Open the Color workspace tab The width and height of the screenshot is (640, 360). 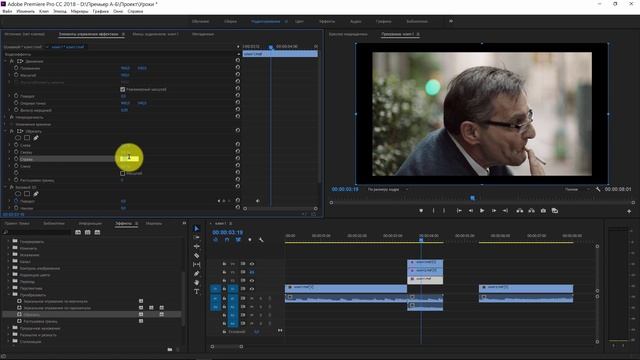click(299, 21)
